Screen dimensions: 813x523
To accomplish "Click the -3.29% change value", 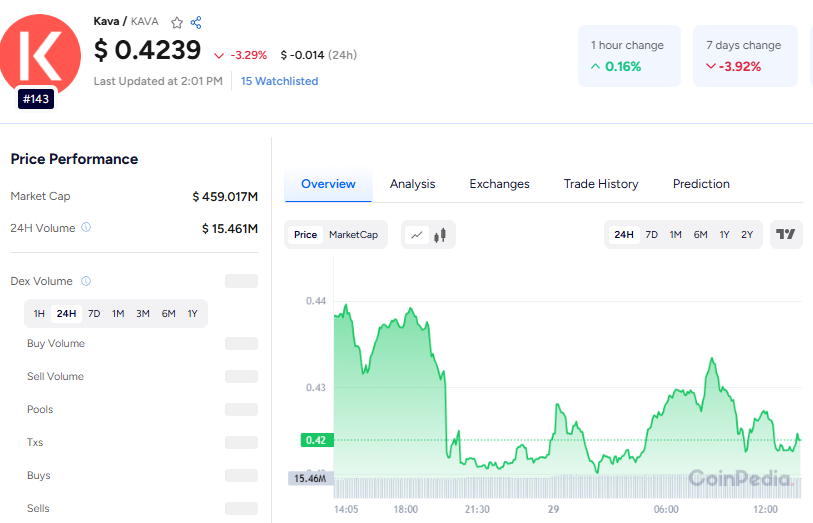I will pos(248,55).
